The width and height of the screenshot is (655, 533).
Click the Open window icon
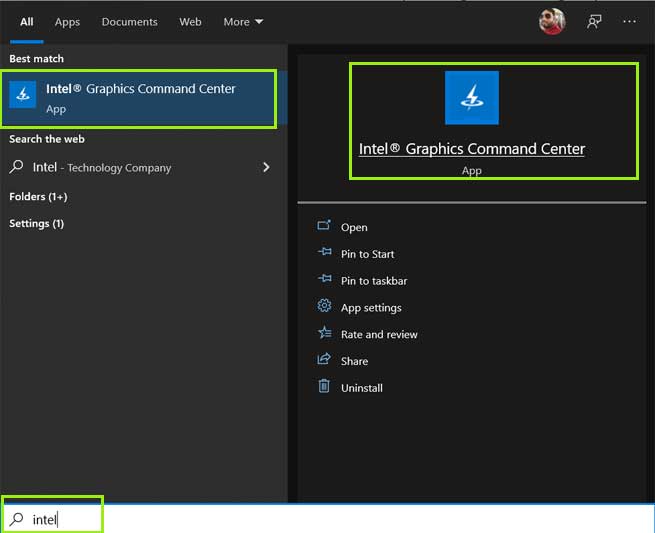pos(324,226)
